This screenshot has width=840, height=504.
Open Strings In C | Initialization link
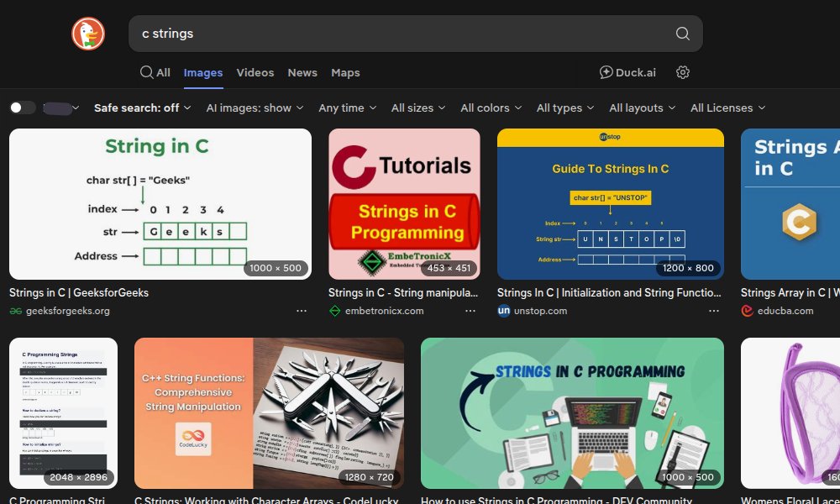[609, 292]
